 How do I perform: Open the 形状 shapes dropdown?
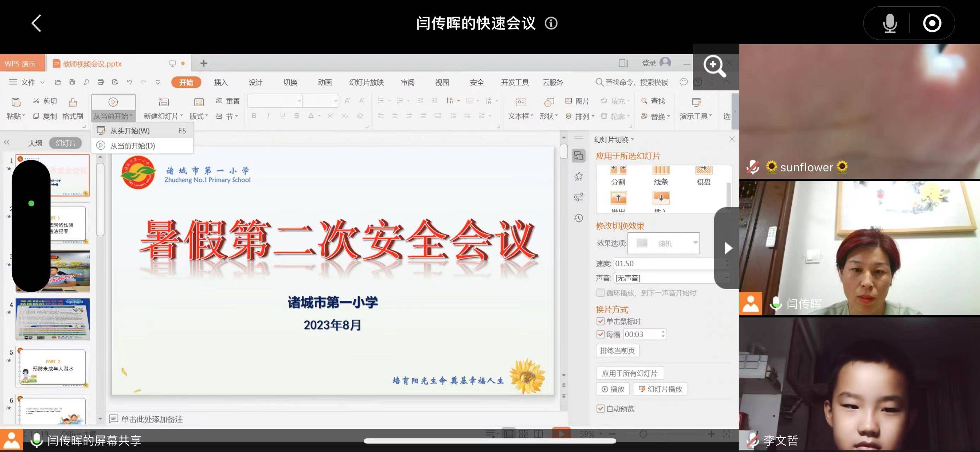click(x=548, y=116)
